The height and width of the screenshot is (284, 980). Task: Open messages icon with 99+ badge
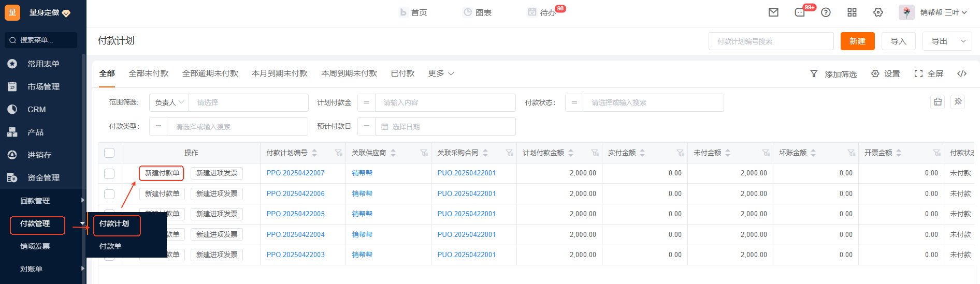pyautogui.click(x=800, y=12)
